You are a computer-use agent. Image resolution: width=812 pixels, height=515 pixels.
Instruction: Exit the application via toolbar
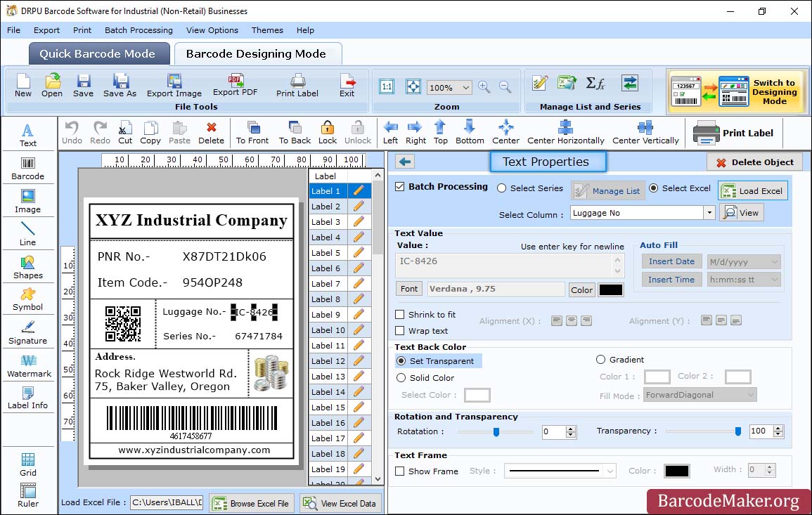point(347,86)
